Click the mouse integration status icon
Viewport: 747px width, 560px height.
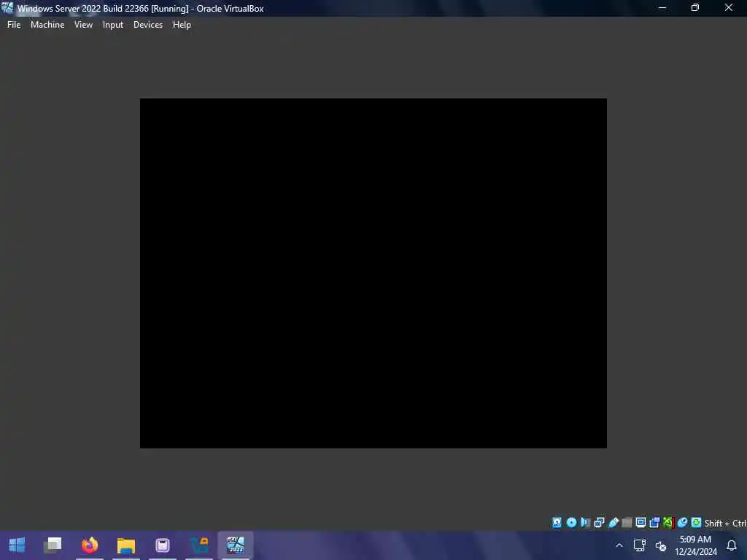[x=682, y=522]
